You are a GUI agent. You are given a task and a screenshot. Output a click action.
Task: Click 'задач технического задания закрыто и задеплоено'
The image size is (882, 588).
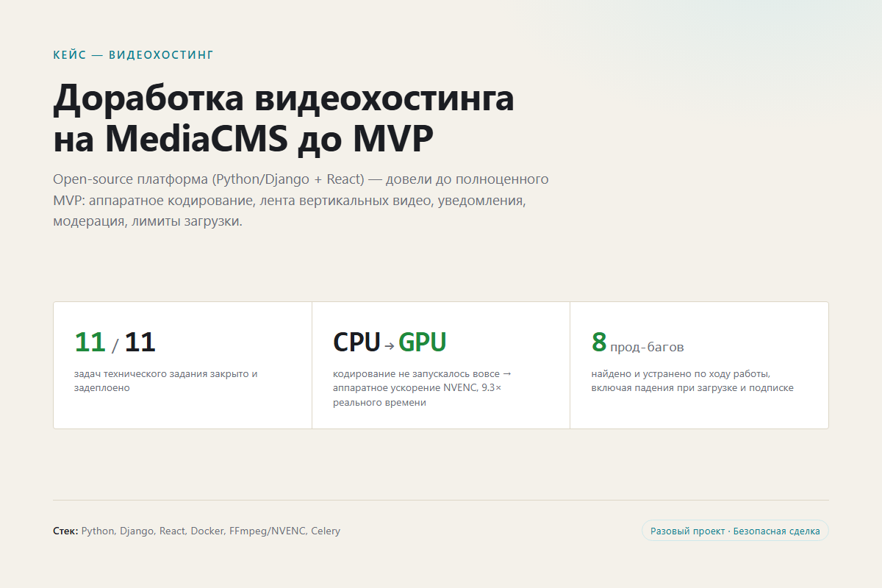[166, 381]
